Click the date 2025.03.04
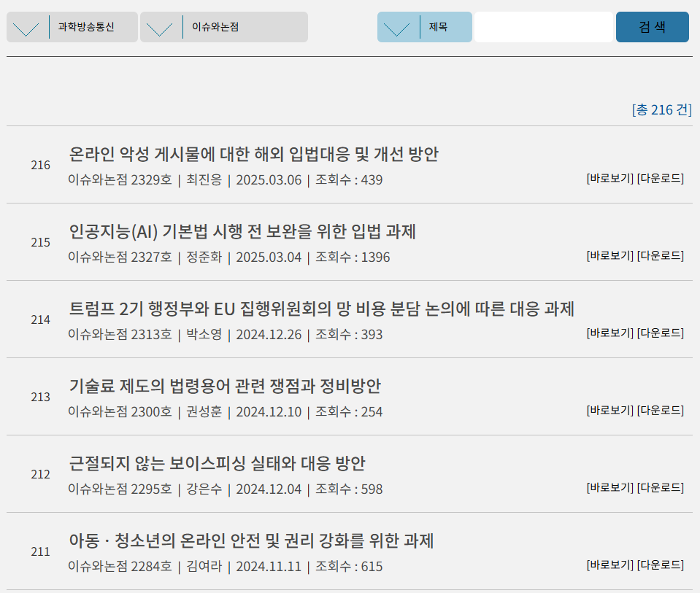 269,257
